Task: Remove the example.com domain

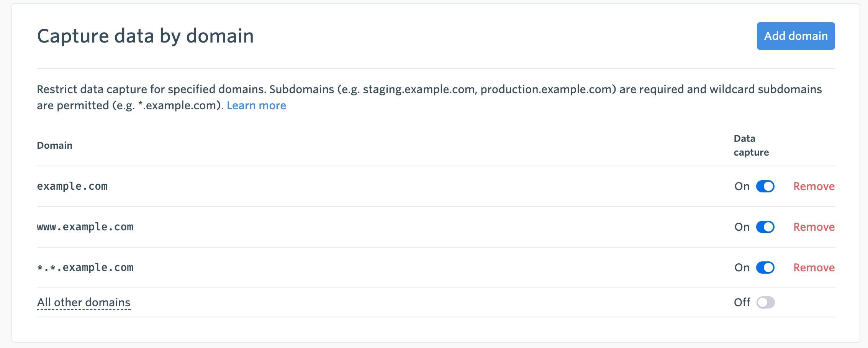Action: [814, 186]
